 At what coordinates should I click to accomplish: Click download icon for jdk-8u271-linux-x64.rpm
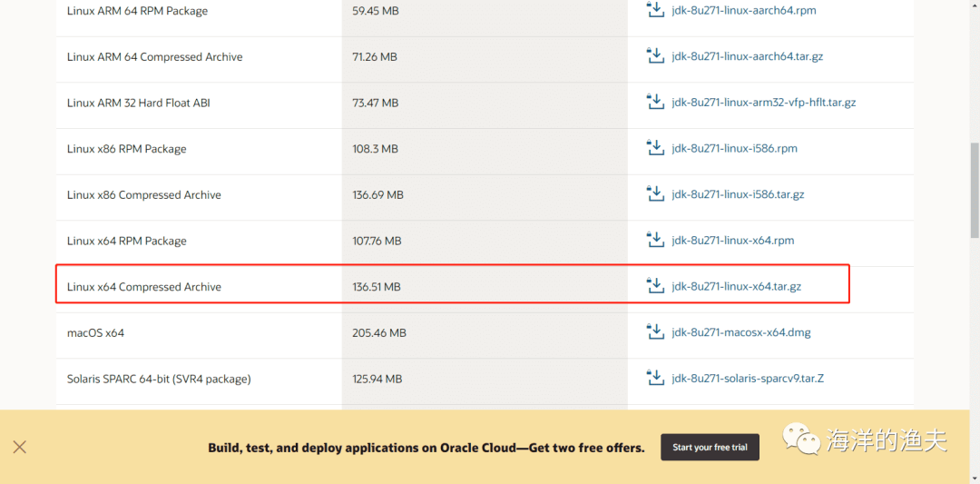[x=655, y=240]
